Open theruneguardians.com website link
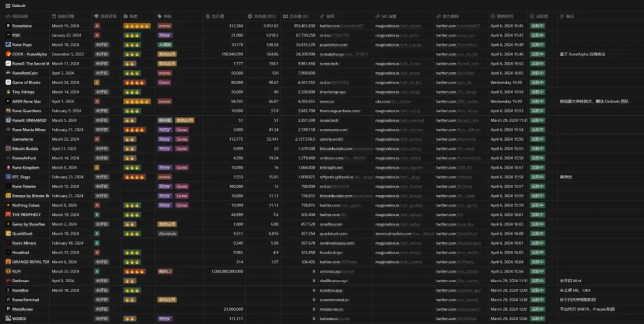This screenshot has width=644, height=324. click(x=340, y=111)
